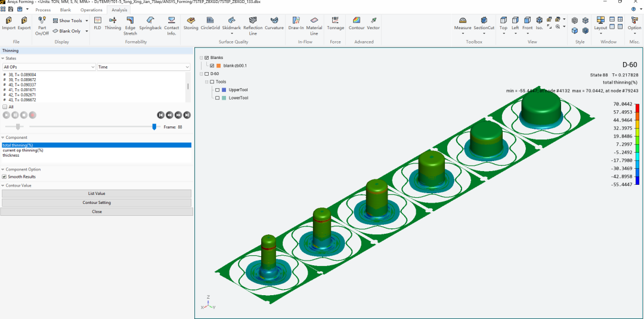Viewport: 644px width, 319px height.
Task: Click the Stoning surface quality tool
Action: 191,21
